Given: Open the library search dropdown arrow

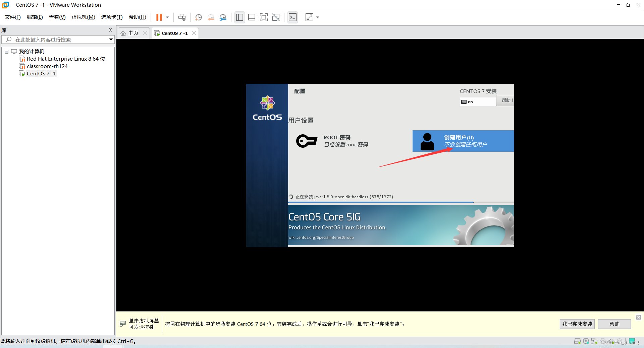Looking at the screenshot, I should (111, 40).
